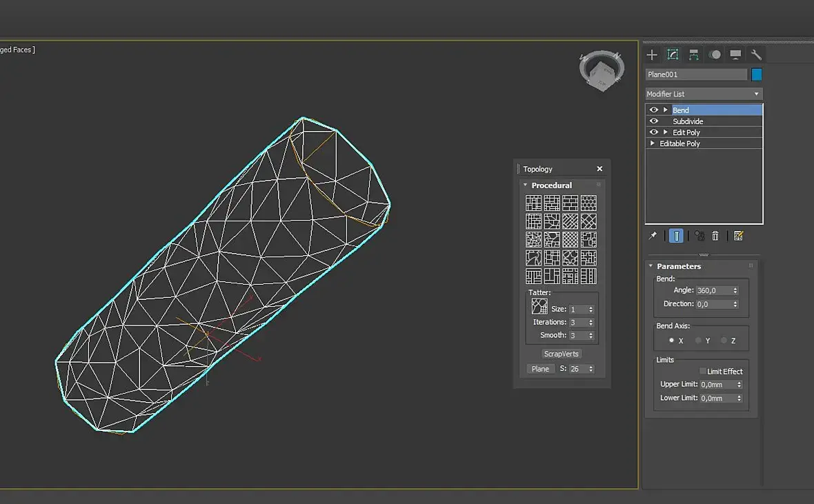Image resolution: width=814 pixels, height=504 pixels.
Task: Open the Utilities wrench tab
Action: click(x=756, y=54)
